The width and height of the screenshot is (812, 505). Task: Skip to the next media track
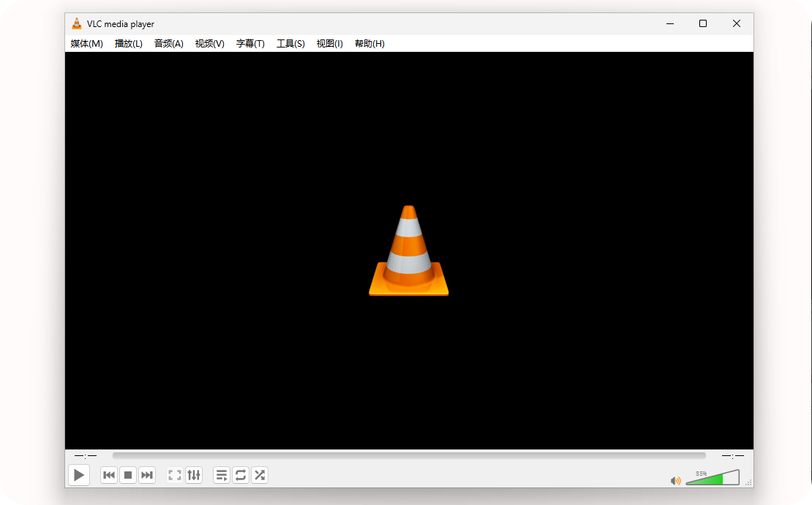click(147, 475)
